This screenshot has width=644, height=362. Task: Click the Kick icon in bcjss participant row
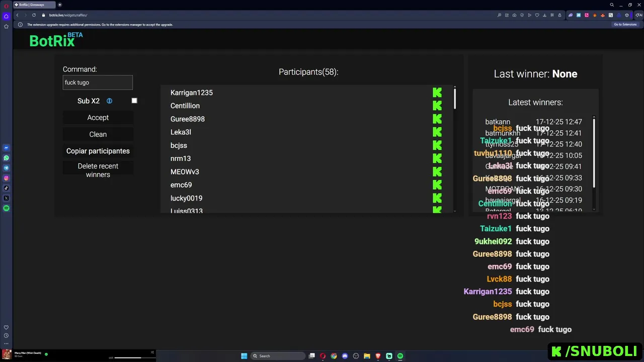437,145
